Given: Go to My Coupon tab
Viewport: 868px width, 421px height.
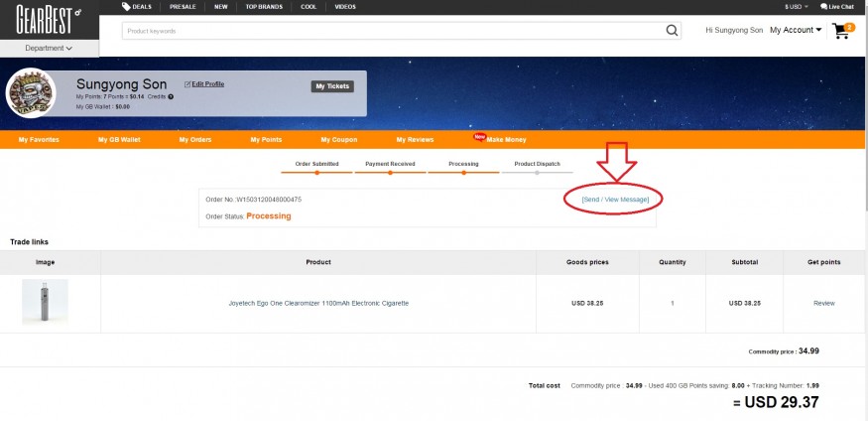Looking at the screenshot, I should [339, 140].
